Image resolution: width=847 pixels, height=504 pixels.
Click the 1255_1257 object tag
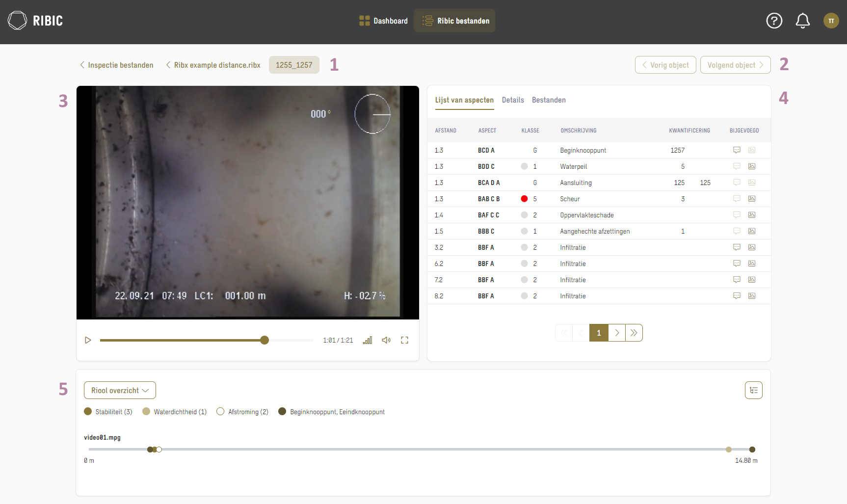(294, 65)
